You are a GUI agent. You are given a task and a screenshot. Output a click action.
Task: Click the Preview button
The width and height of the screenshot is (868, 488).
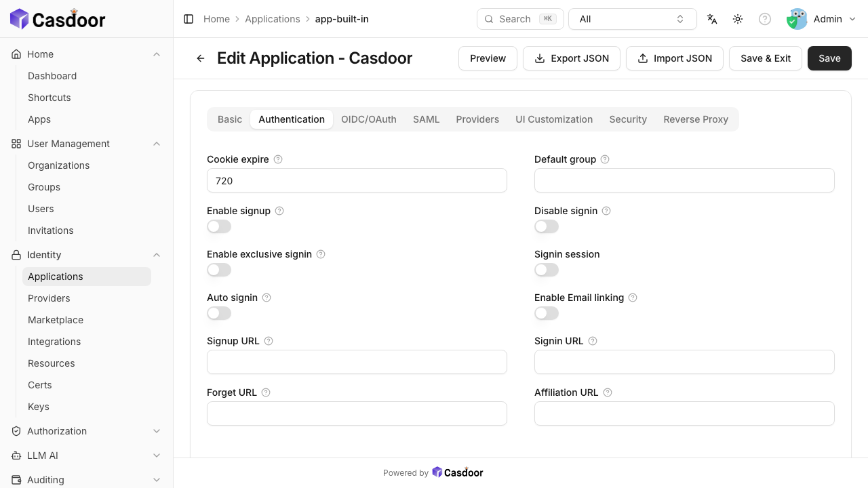[488, 58]
